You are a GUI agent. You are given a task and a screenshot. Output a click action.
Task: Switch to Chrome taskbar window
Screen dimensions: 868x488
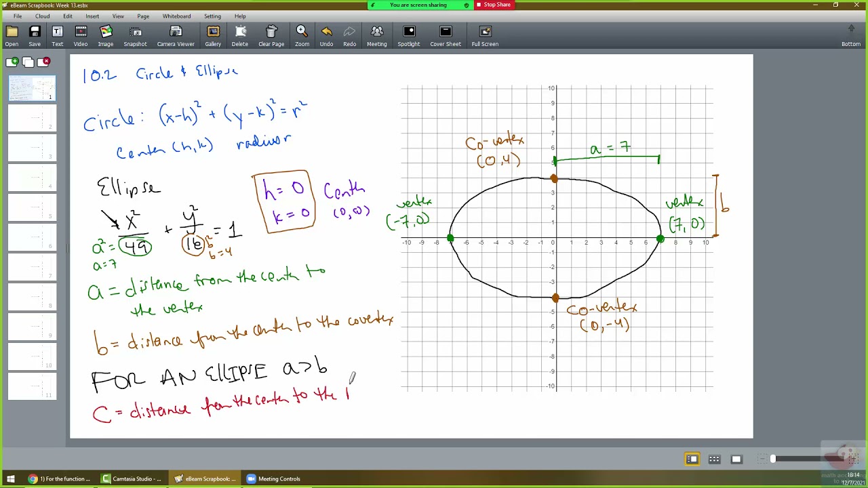(59, 479)
